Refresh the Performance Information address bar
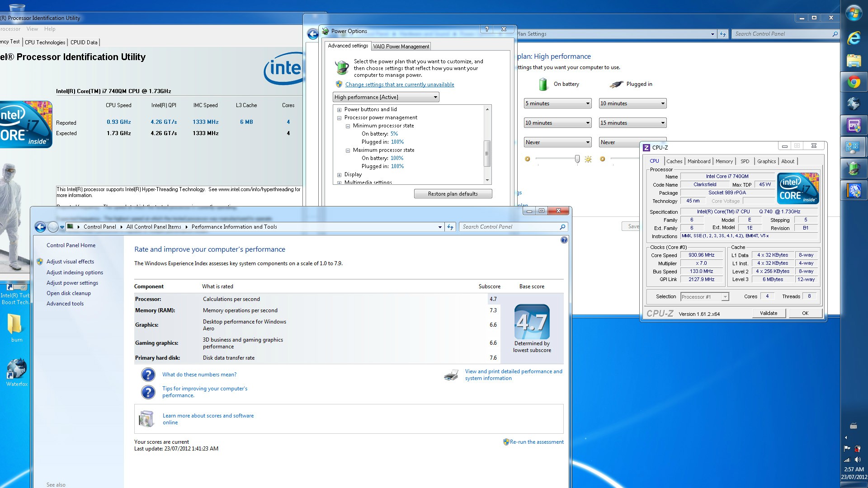The image size is (868, 488). [450, 227]
